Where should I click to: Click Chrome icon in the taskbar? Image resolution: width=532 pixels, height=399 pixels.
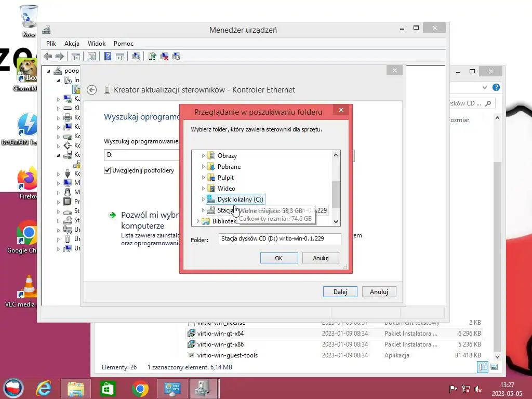[x=140, y=389]
